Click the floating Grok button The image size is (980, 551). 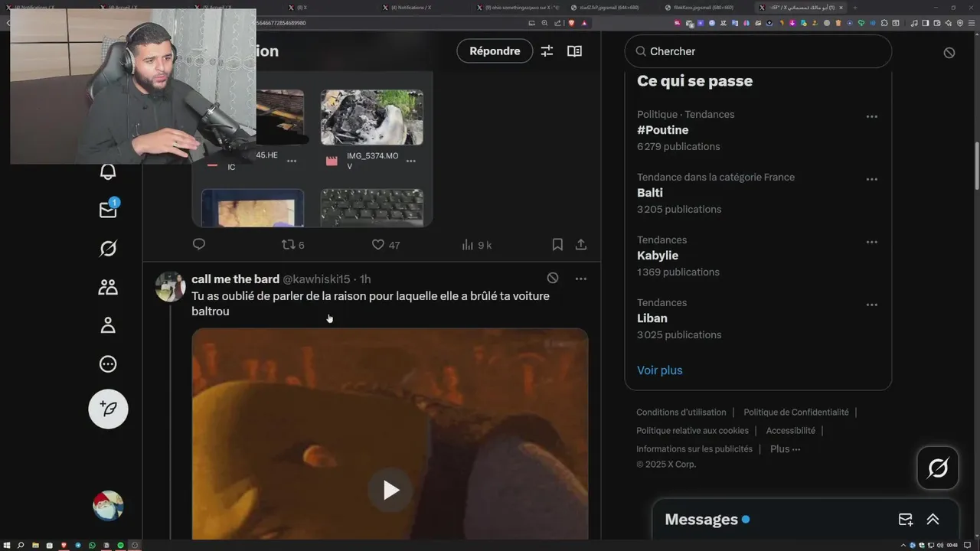[x=938, y=468]
